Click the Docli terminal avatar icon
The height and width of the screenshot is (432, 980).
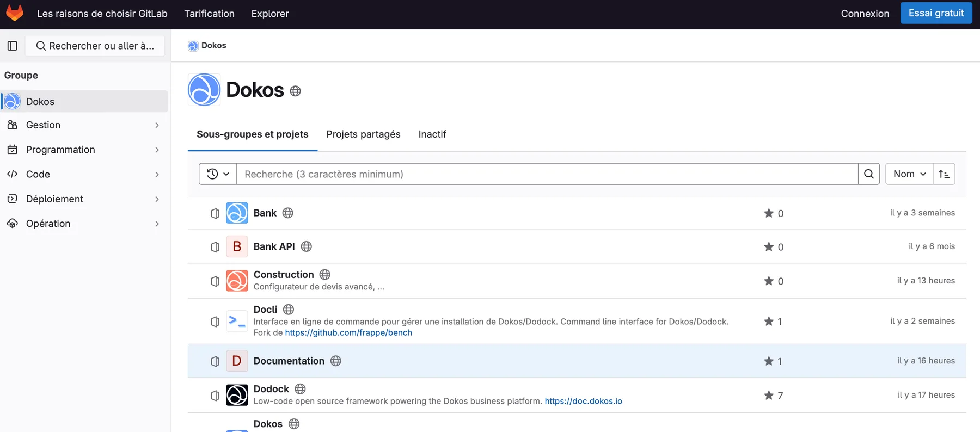[x=237, y=321]
